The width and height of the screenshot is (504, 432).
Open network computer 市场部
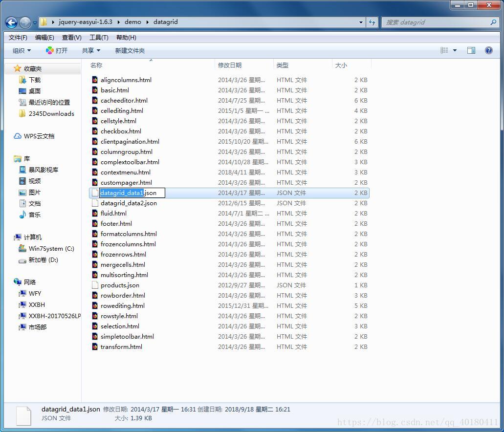(x=38, y=327)
